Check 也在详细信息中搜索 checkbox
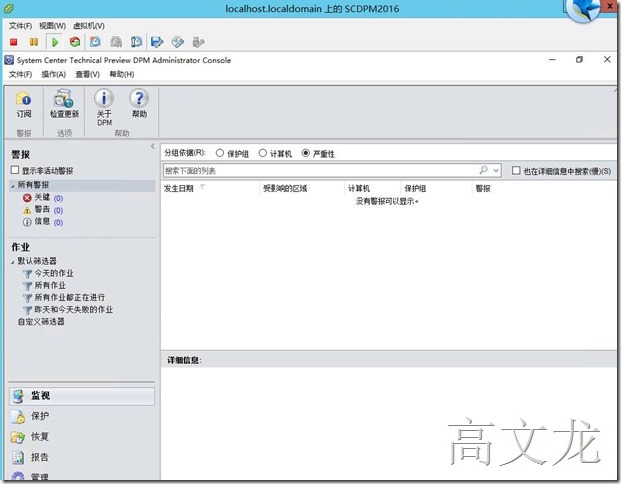 pos(516,170)
